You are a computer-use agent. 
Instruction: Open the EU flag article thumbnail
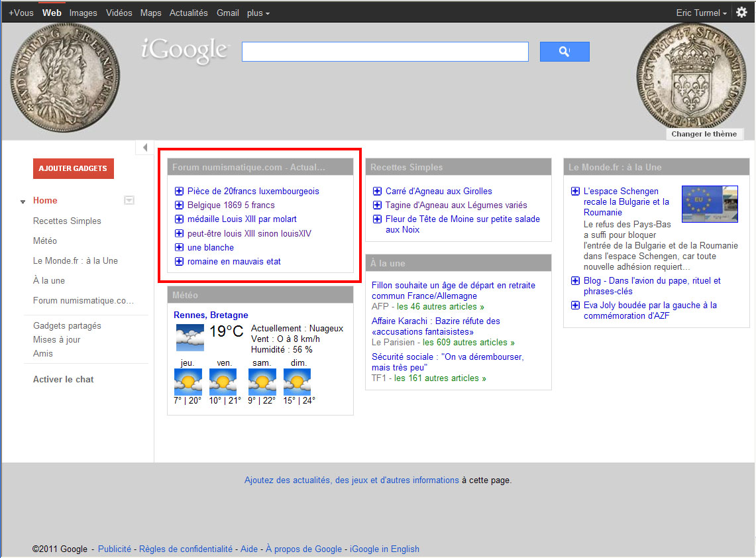click(710, 204)
